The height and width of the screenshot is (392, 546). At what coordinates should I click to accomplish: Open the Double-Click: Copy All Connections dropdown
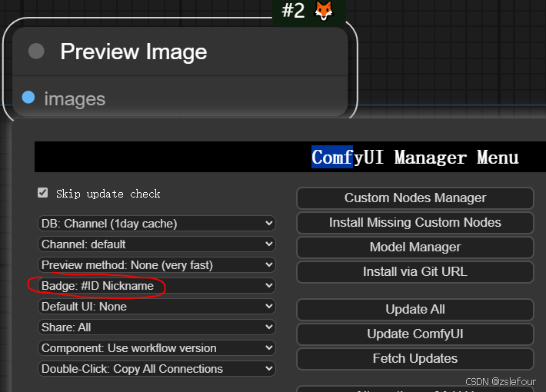(x=157, y=369)
